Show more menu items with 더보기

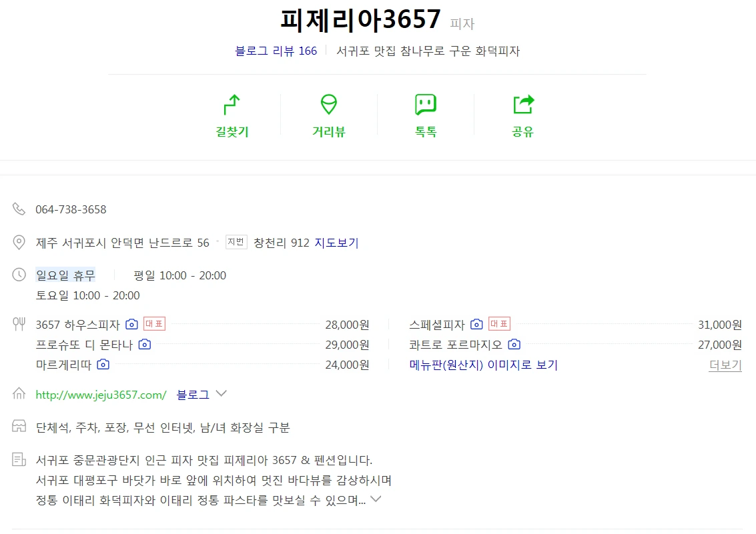tap(725, 365)
